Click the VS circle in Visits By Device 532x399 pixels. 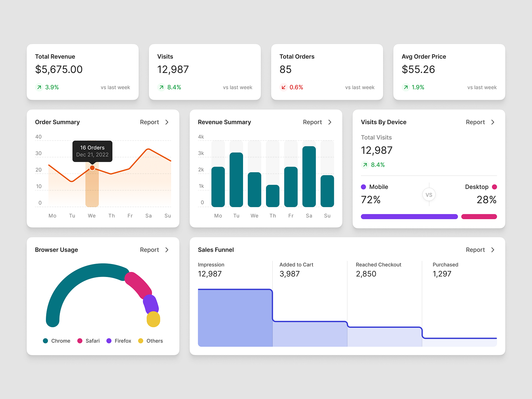tap(429, 195)
